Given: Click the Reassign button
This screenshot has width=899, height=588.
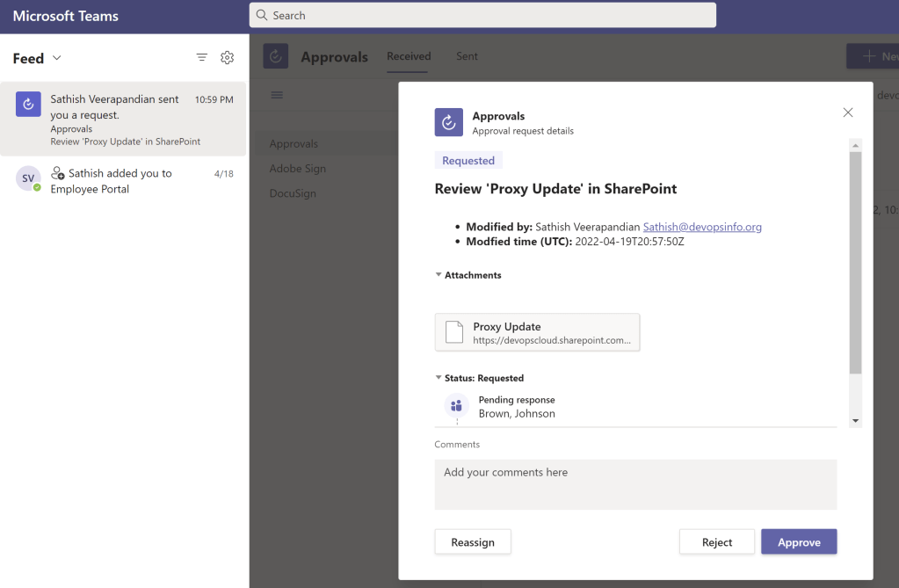Looking at the screenshot, I should 473,542.
